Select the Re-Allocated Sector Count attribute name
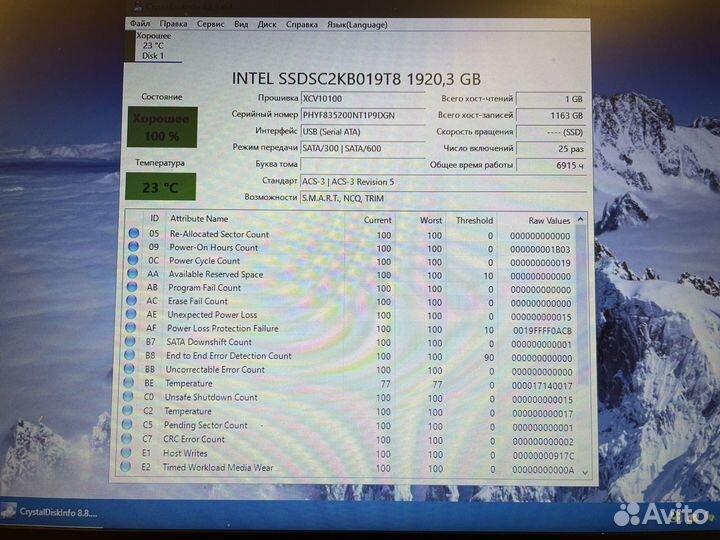The width and height of the screenshot is (720, 540). (219, 234)
